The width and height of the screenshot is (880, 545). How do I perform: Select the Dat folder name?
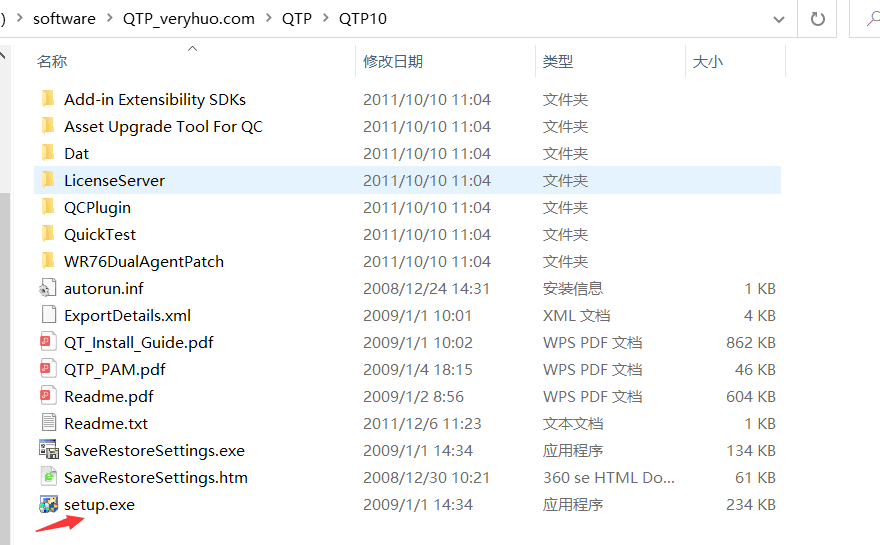76,153
